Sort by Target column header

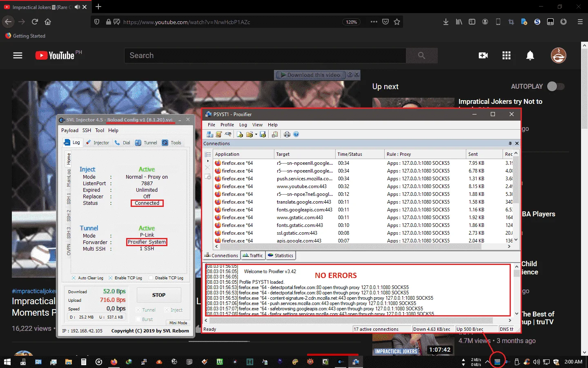point(305,154)
